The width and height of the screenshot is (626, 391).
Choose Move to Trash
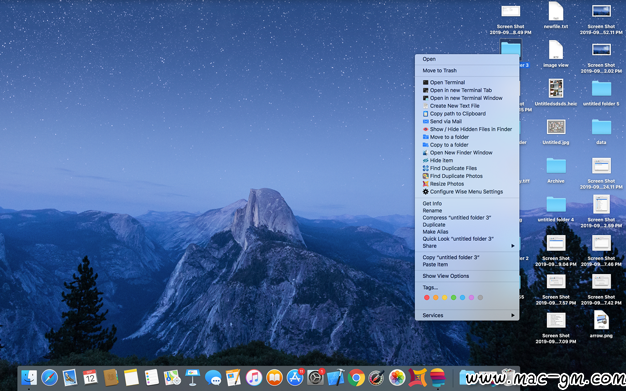click(467, 70)
